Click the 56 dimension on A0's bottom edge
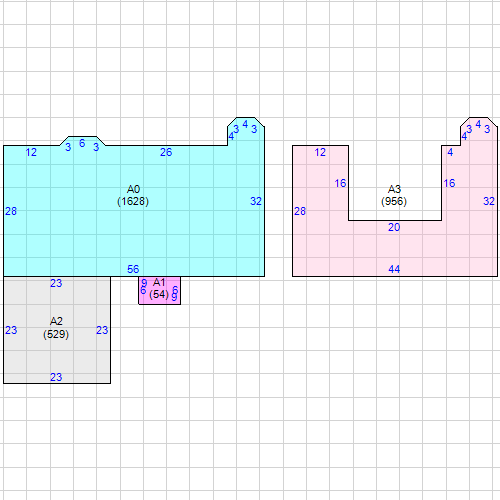Viewport: 500px width, 500px height. [133, 269]
